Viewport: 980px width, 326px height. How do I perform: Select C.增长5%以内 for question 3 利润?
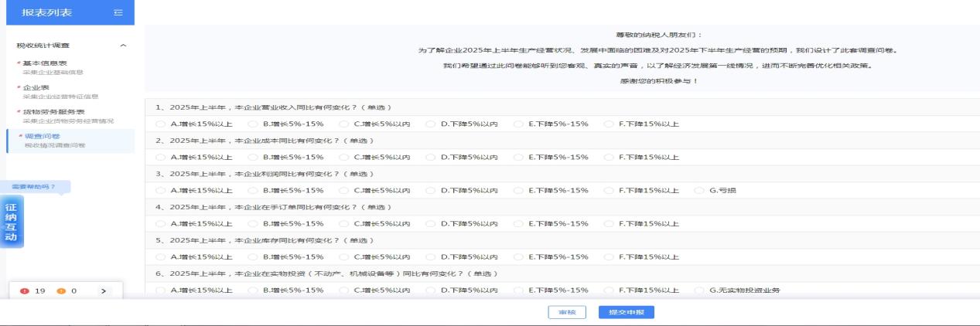(x=343, y=190)
